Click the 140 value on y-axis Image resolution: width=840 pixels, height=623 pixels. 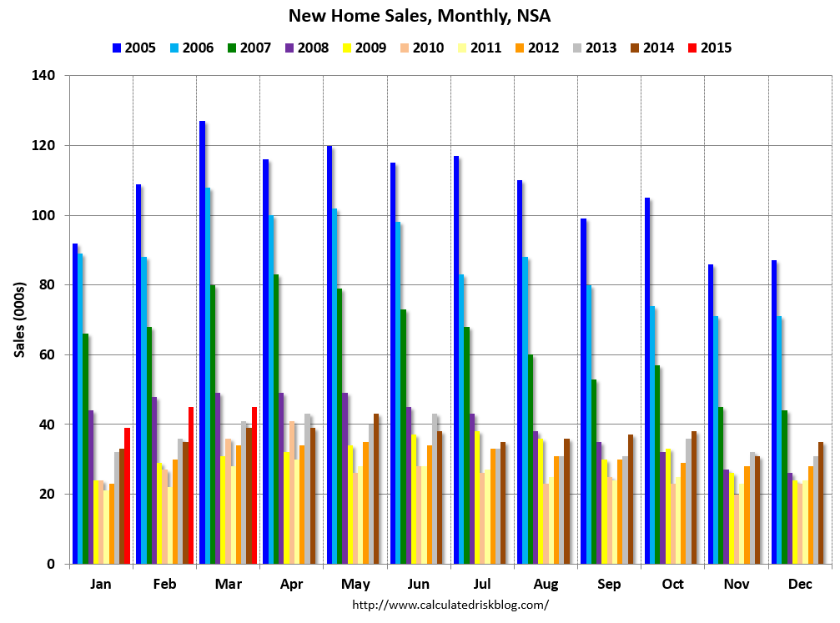pyautogui.click(x=43, y=76)
